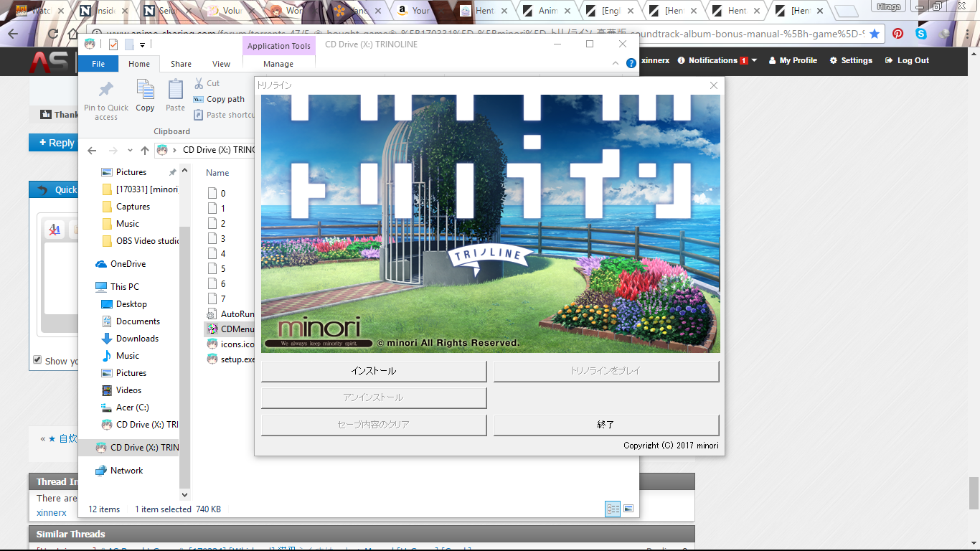Toggle the Show your signature checkbox

click(38, 360)
